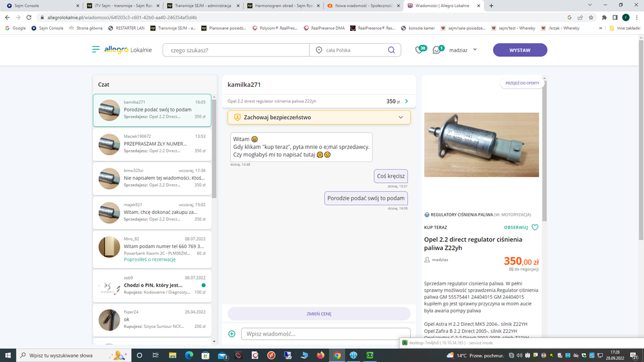This screenshot has height=362, width=644.
Task: Click the Allegro Lokalnie logo
Action: tap(128, 50)
